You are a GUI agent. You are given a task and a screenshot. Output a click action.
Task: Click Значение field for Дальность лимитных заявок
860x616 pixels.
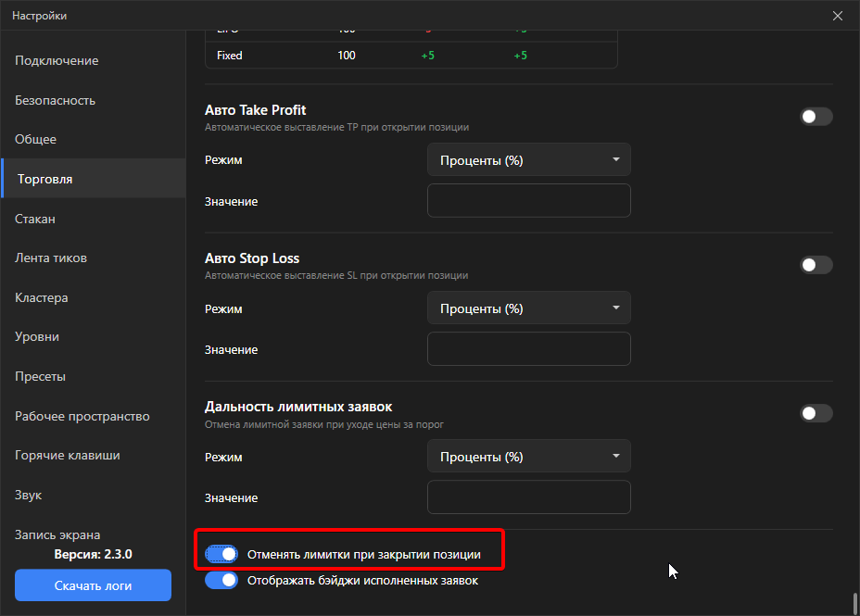coord(529,497)
